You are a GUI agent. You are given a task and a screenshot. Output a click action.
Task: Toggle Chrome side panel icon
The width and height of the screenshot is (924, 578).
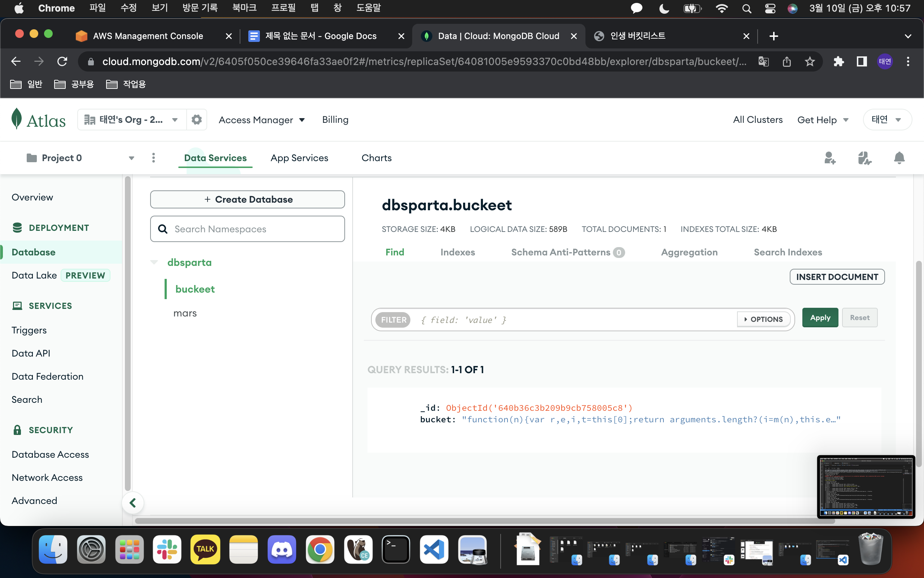click(x=862, y=61)
